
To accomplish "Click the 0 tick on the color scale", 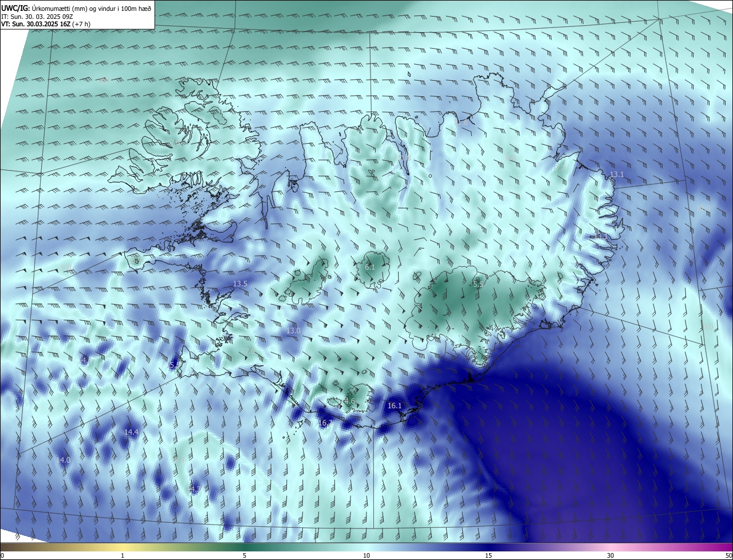I will (2, 555).
